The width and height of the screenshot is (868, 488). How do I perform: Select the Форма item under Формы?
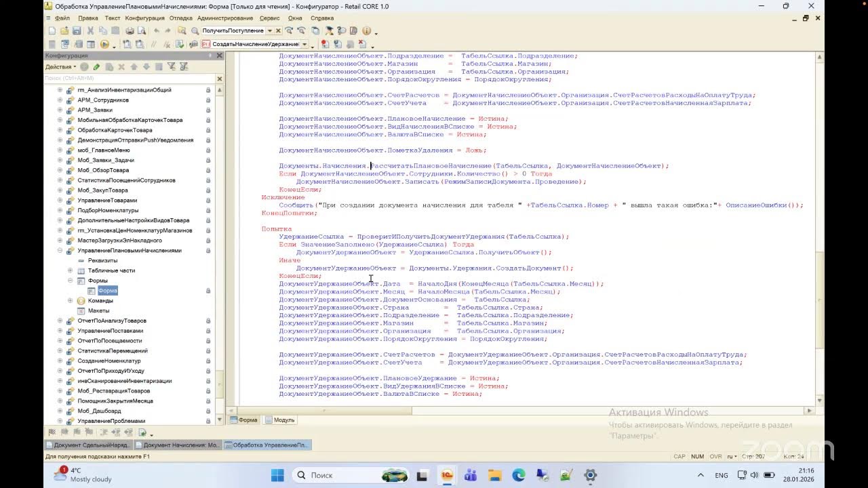(x=107, y=290)
